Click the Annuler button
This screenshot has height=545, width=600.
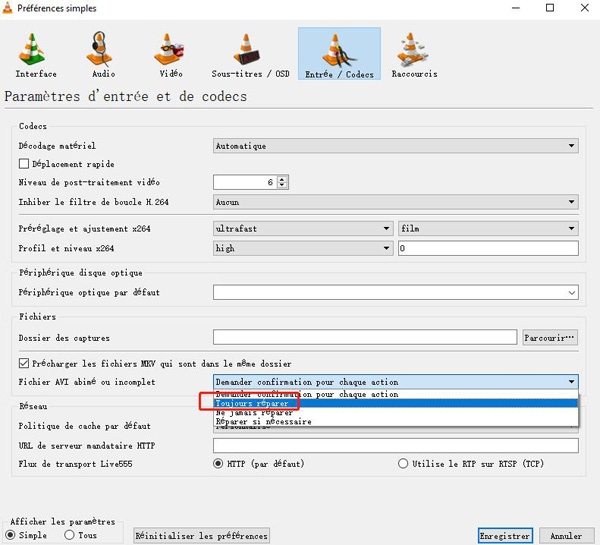566,536
